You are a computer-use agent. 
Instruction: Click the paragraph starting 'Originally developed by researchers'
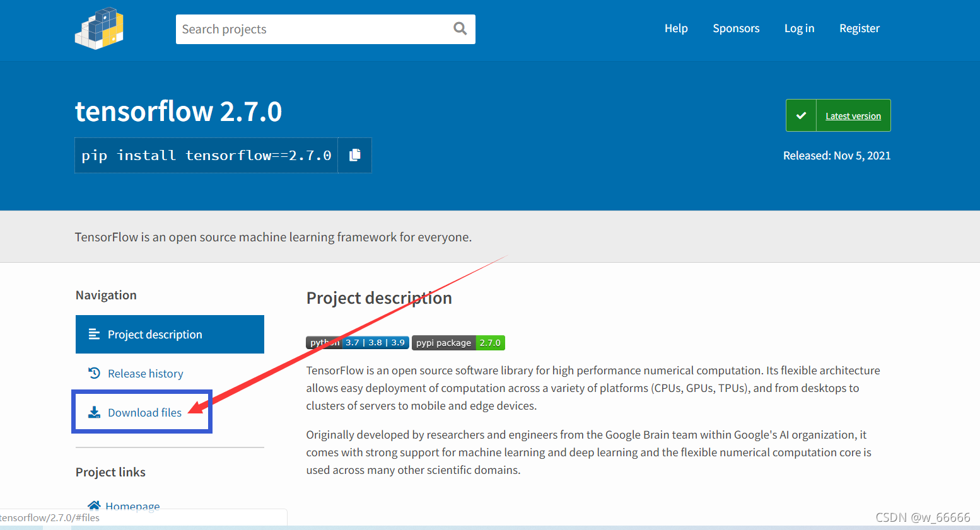pos(589,452)
